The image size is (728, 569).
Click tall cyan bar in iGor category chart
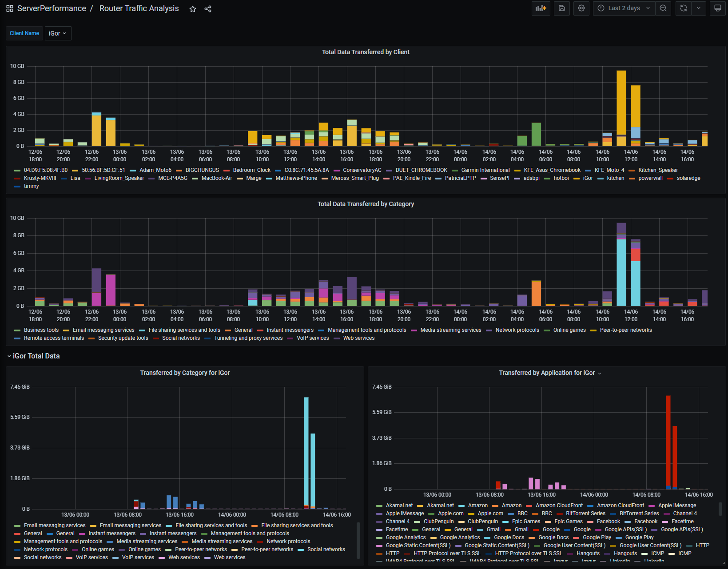tap(306, 451)
